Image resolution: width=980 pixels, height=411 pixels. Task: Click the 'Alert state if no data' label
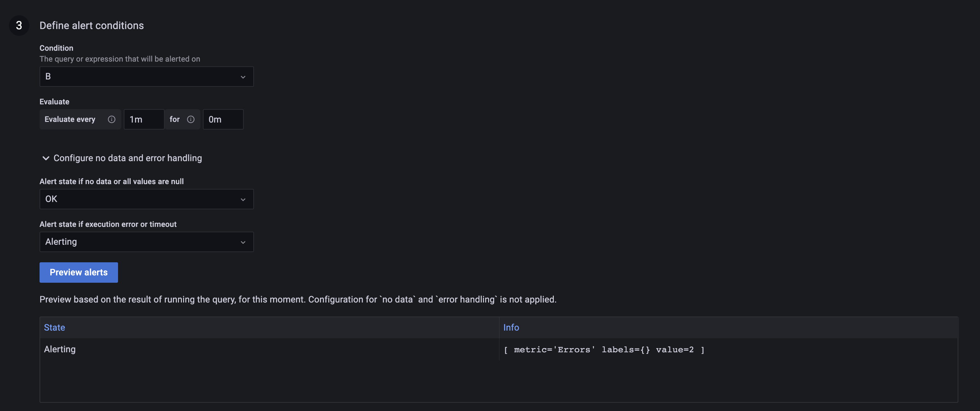pyautogui.click(x=111, y=182)
